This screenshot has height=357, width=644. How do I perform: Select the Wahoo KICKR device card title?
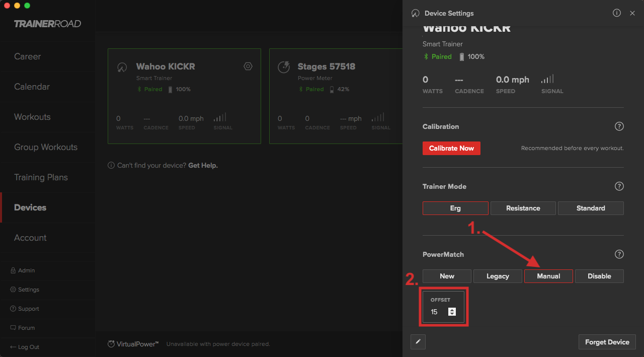click(166, 66)
